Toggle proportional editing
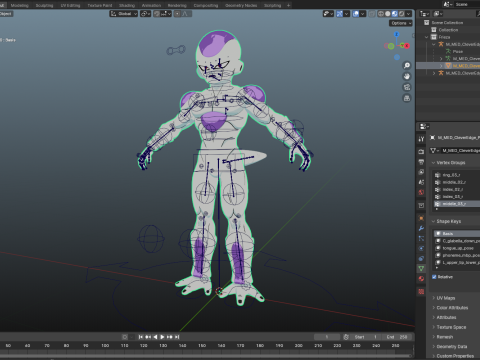 (x=178, y=14)
